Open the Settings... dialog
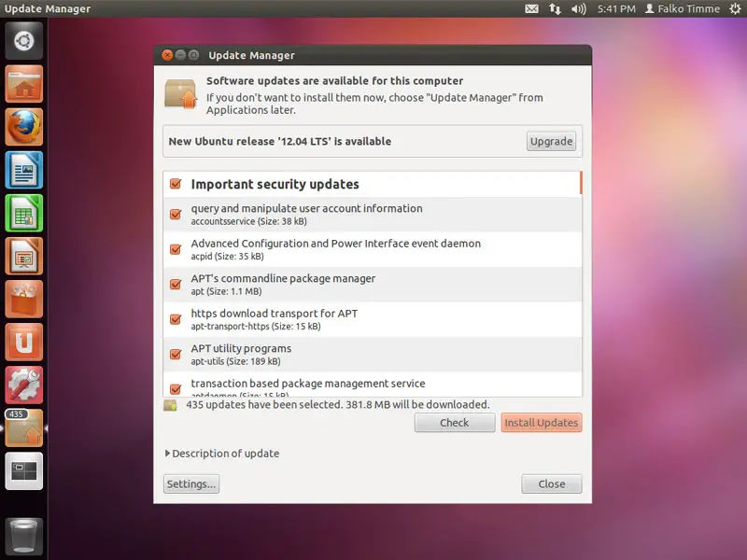The width and height of the screenshot is (747, 560). (x=191, y=483)
